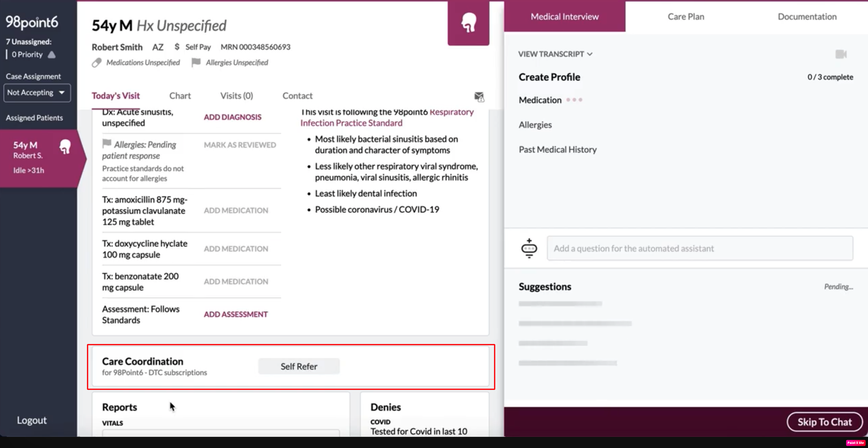Click the MRN 000348560693 text
The width and height of the screenshot is (868, 448).
click(x=255, y=47)
